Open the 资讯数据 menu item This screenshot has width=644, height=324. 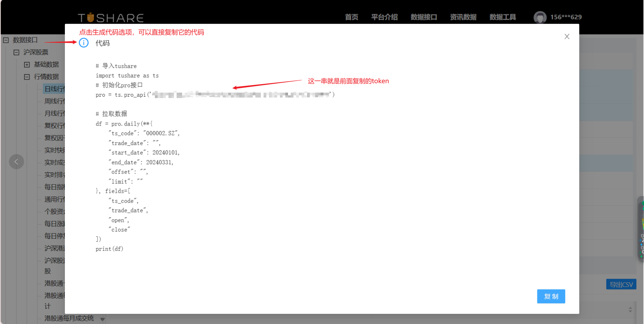463,17
